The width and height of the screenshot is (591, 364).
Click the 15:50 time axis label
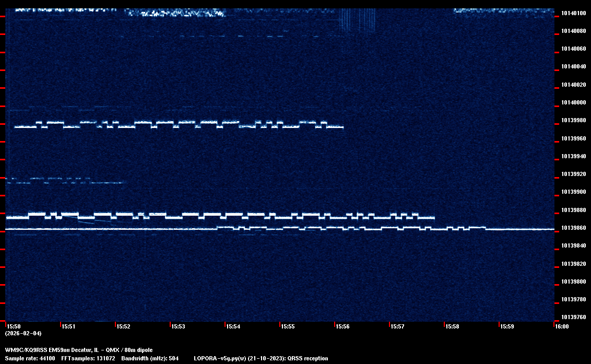tap(14, 326)
